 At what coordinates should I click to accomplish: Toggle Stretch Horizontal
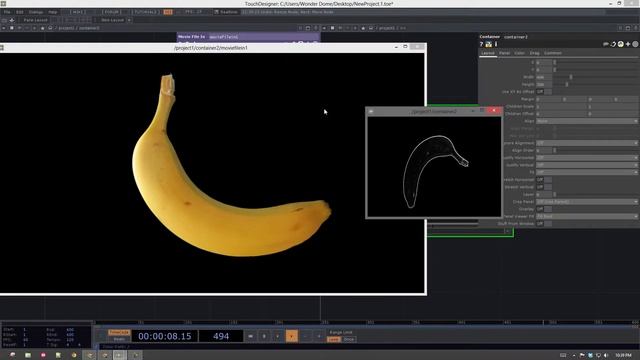click(543, 180)
